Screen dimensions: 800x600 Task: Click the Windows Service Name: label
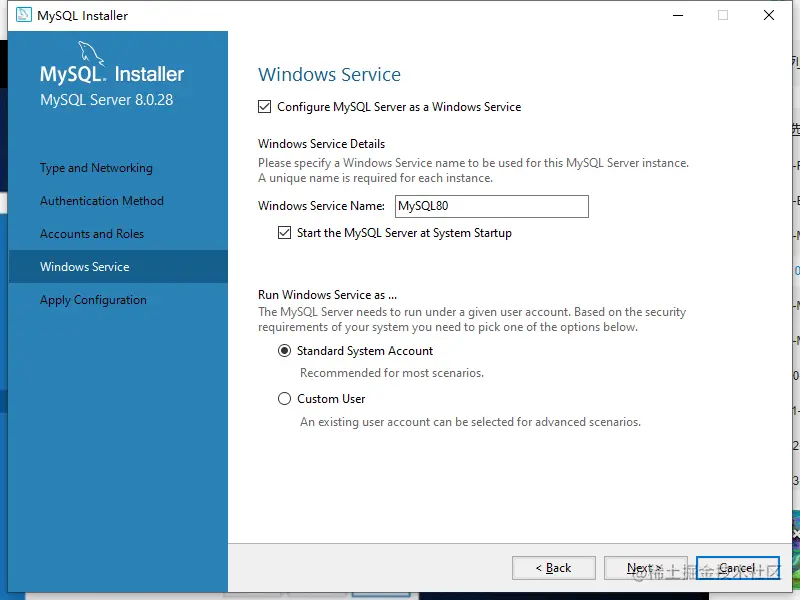[321, 206]
